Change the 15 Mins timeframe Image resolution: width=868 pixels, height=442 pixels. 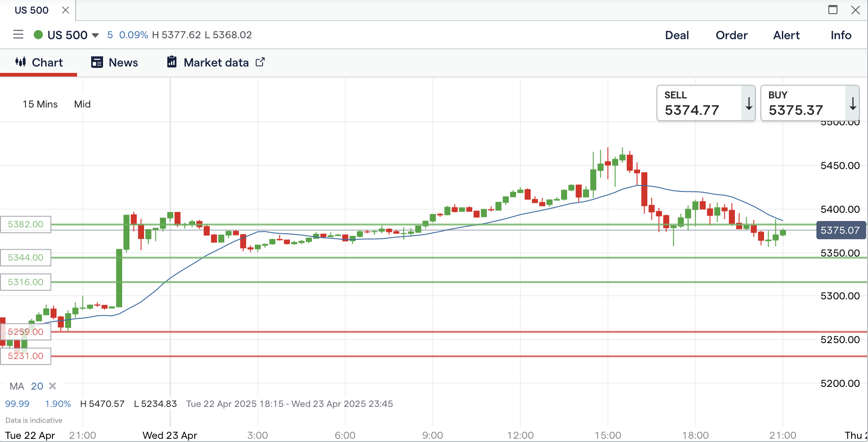click(x=40, y=104)
